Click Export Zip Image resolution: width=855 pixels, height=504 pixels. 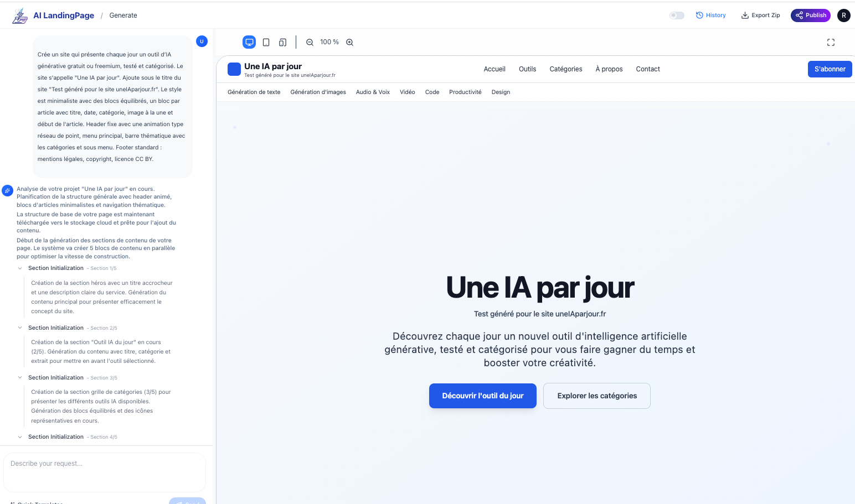click(x=760, y=15)
